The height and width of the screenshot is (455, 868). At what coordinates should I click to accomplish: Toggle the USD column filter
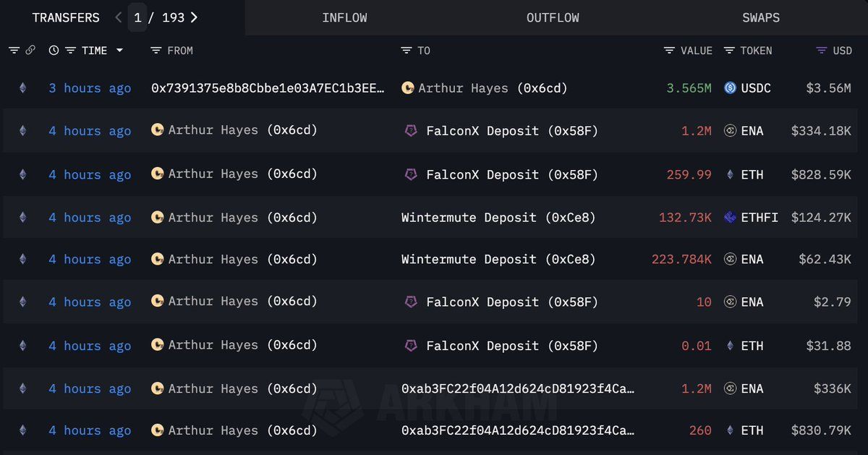(821, 51)
